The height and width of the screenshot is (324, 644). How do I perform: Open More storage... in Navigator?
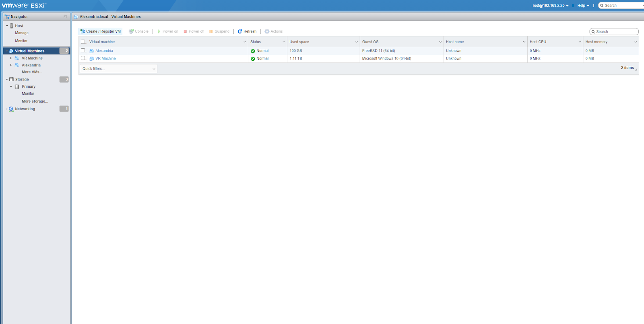tap(35, 101)
